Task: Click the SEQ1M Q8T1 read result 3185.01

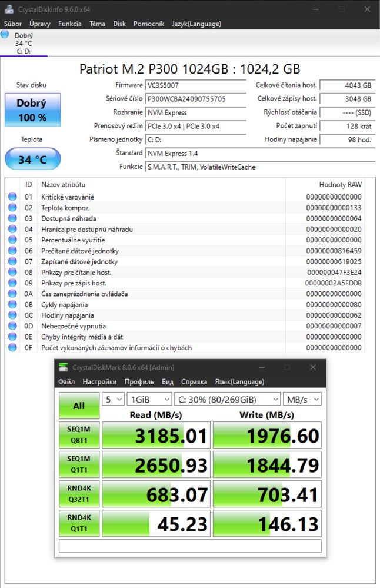Action: pos(156,435)
